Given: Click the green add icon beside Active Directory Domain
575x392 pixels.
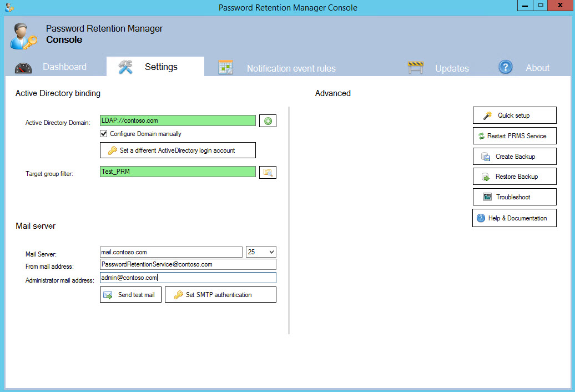Looking at the screenshot, I should coord(268,120).
